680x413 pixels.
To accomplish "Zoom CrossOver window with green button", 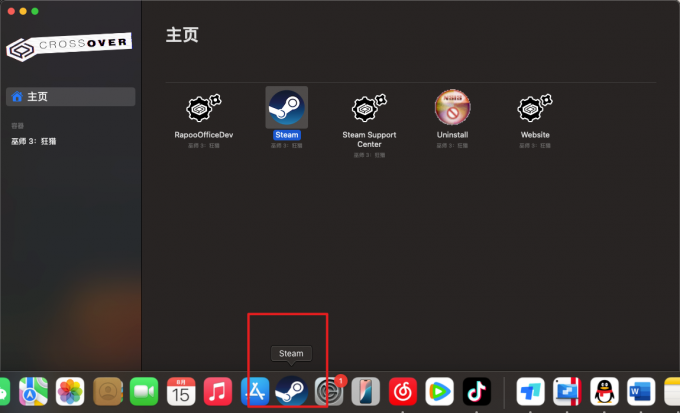I will point(35,11).
